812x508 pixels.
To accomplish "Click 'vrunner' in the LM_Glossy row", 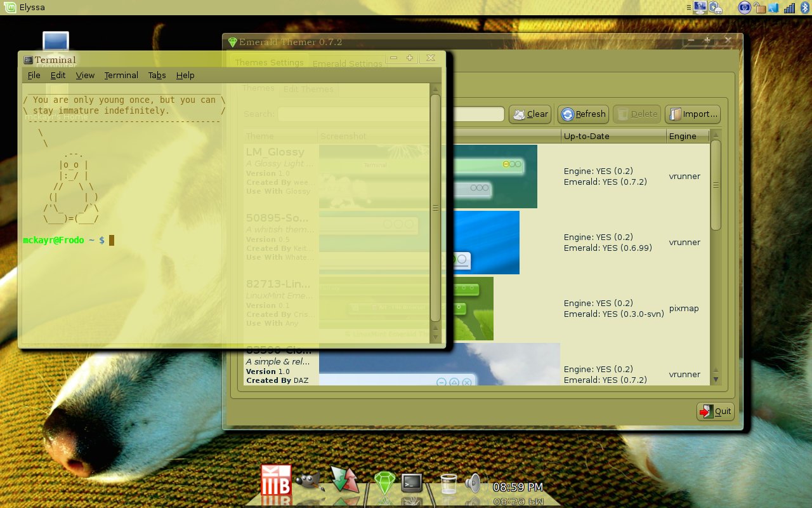I will coord(685,177).
